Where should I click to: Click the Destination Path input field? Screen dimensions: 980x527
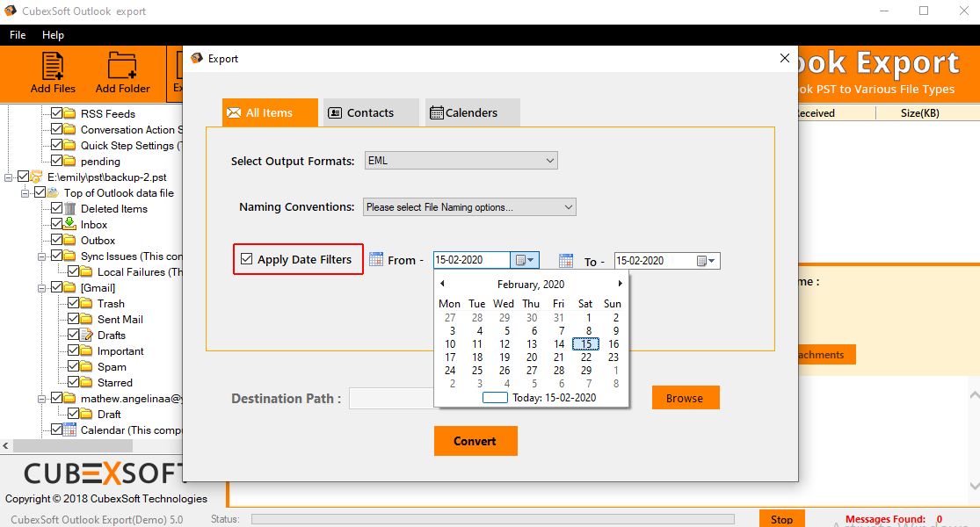click(391, 399)
